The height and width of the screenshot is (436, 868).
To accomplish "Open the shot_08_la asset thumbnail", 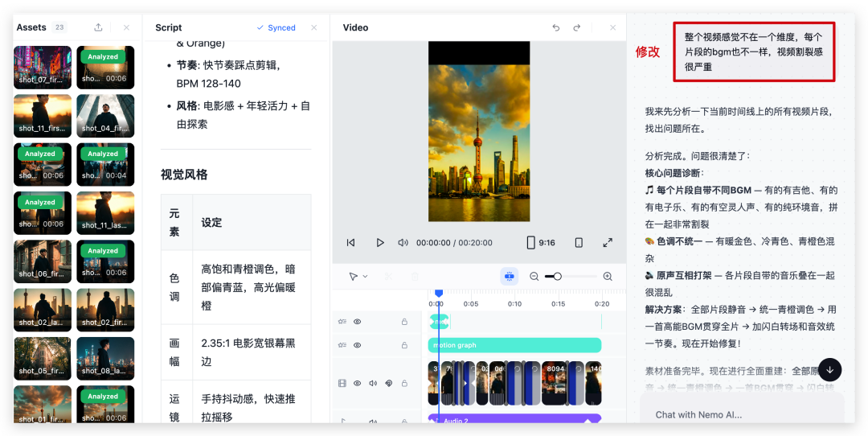I will click(105, 359).
